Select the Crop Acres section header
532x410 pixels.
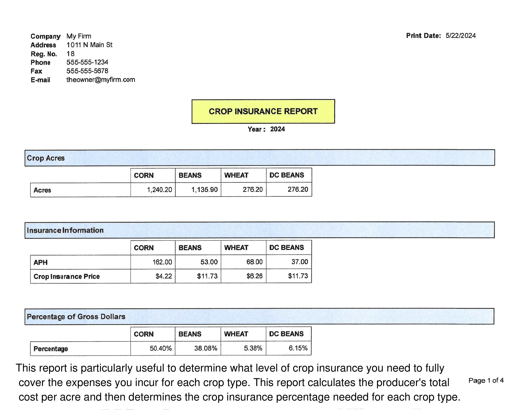coord(46,158)
